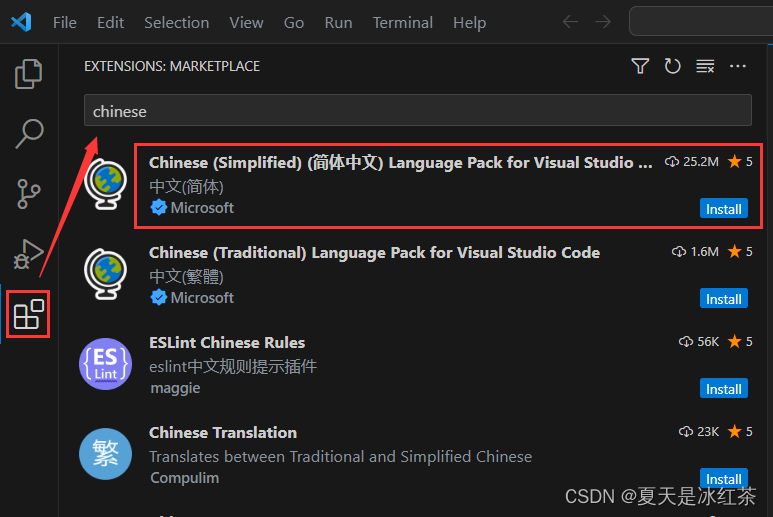Open the Source Control view
The width and height of the screenshot is (773, 517).
click(x=29, y=194)
